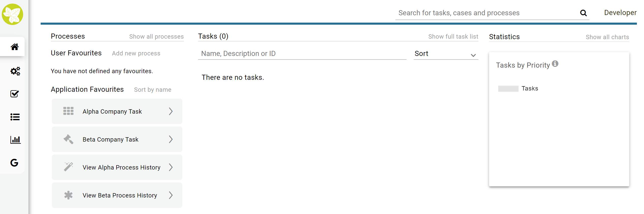
Task: Open the statistics bar chart sidebar icon
Action: (15, 140)
